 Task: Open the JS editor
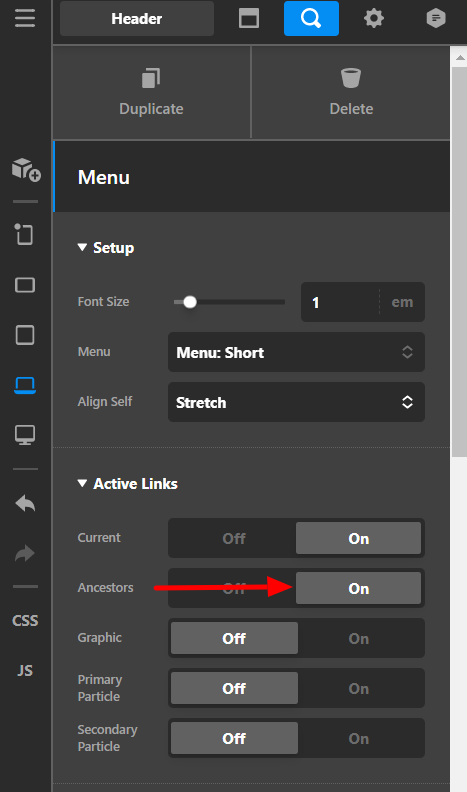pos(25,670)
